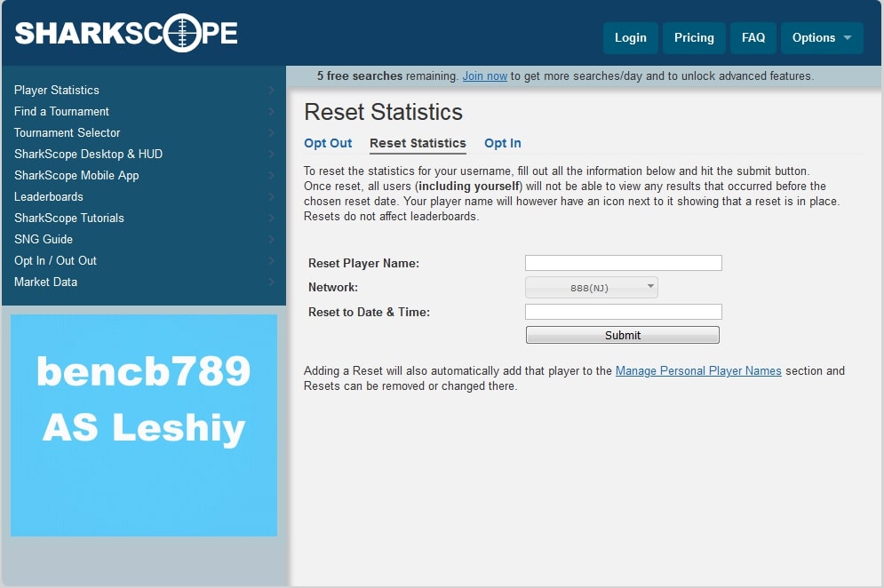The image size is (884, 588).
Task: Open Leaderboards in sidebar
Action: coord(144,197)
